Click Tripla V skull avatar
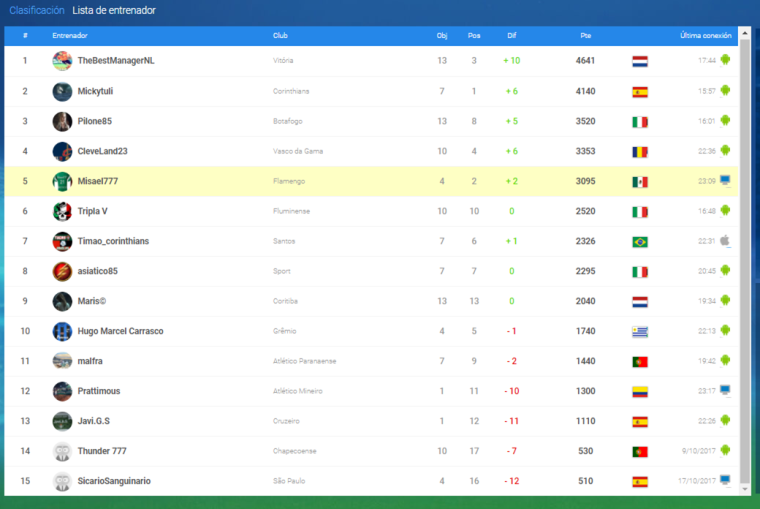760x509 pixels. pyautogui.click(x=62, y=211)
